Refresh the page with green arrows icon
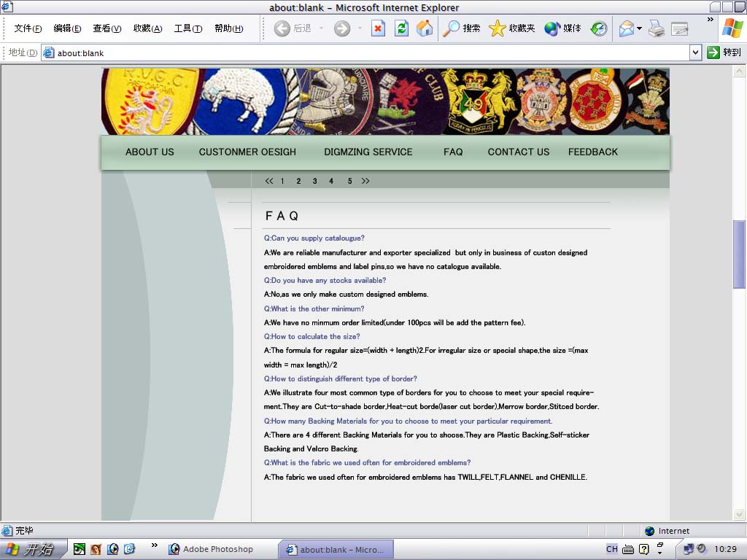The height and width of the screenshot is (560, 747). pyautogui.click(x=402, y=28)
